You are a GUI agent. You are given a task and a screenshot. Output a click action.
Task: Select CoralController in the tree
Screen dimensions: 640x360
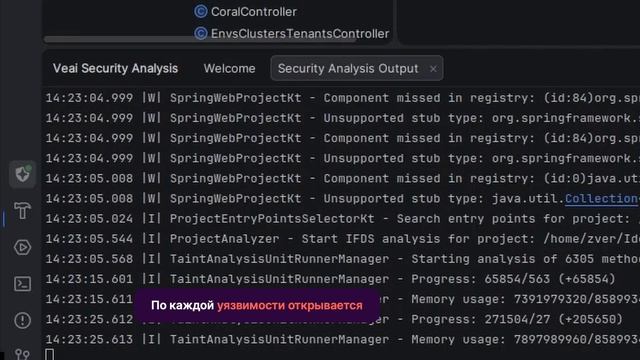coord(253,12)
